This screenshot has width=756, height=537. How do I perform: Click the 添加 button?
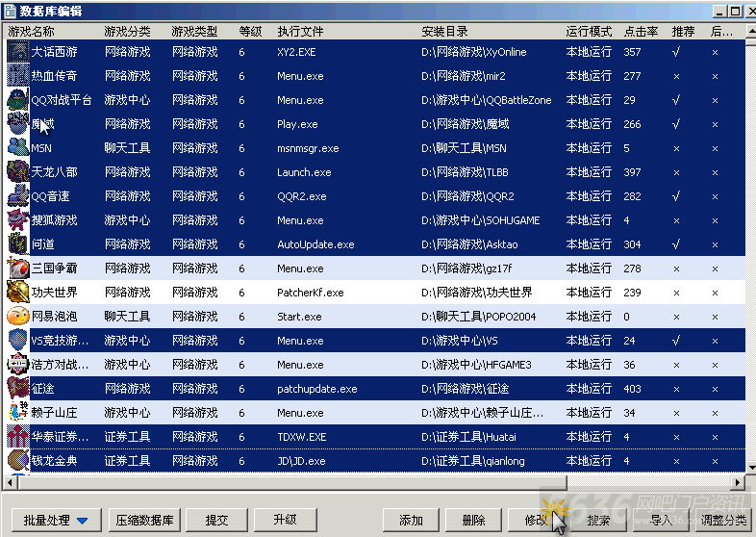point(411,520)
